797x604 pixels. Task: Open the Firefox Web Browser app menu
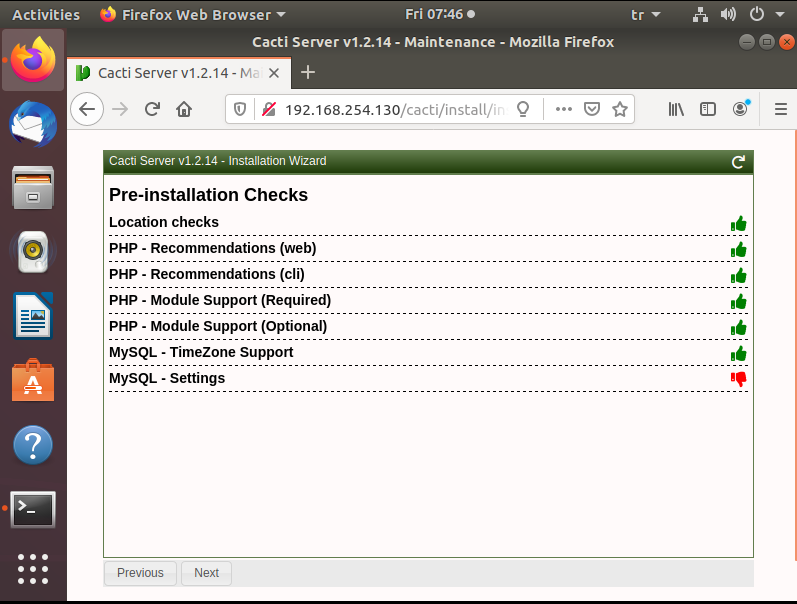tap(193, 14)
